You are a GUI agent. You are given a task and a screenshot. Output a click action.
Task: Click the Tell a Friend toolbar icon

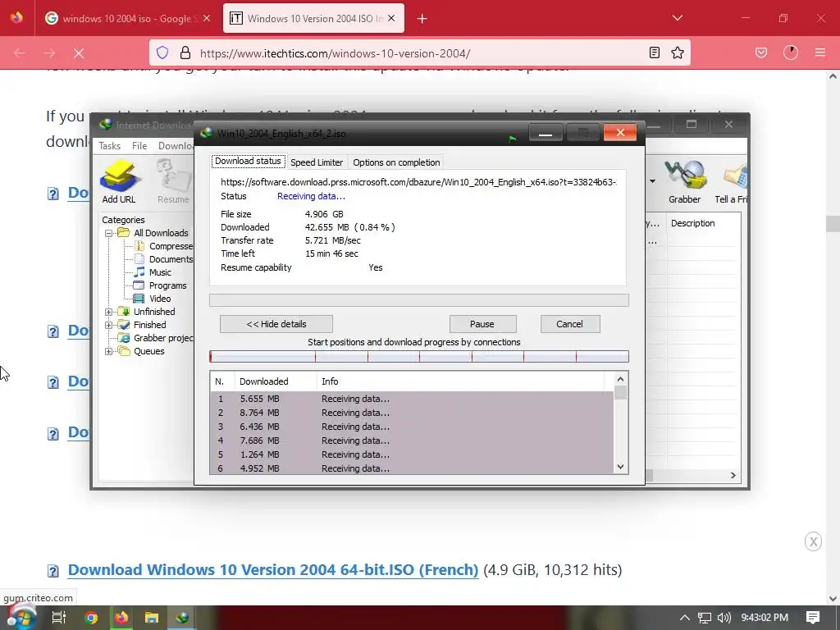pos(732,181)
